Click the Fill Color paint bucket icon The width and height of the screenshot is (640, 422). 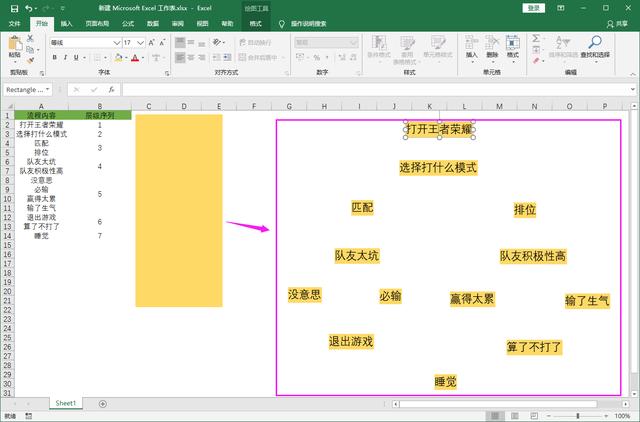coord(118,58)
